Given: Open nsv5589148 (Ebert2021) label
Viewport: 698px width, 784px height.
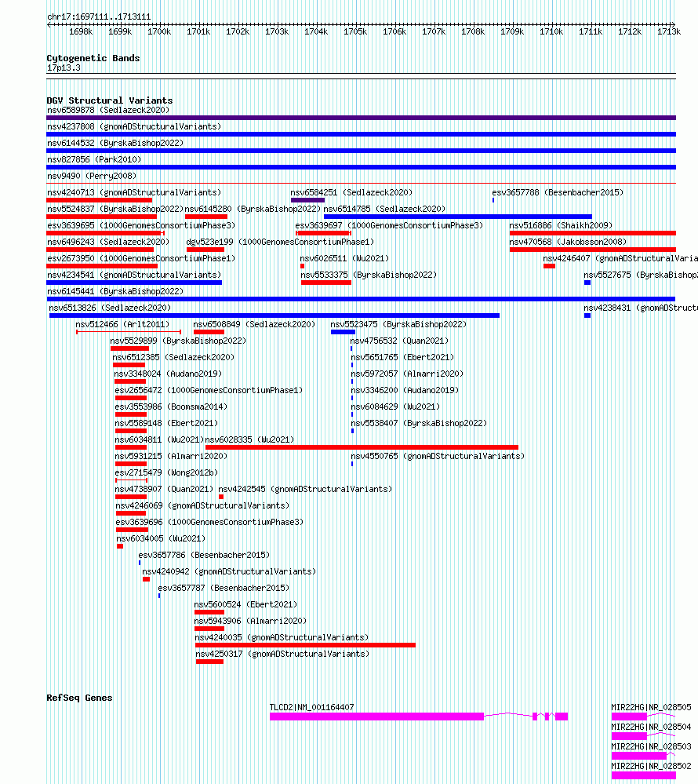Looking at the screenshot, I should (x=166, y=424).
